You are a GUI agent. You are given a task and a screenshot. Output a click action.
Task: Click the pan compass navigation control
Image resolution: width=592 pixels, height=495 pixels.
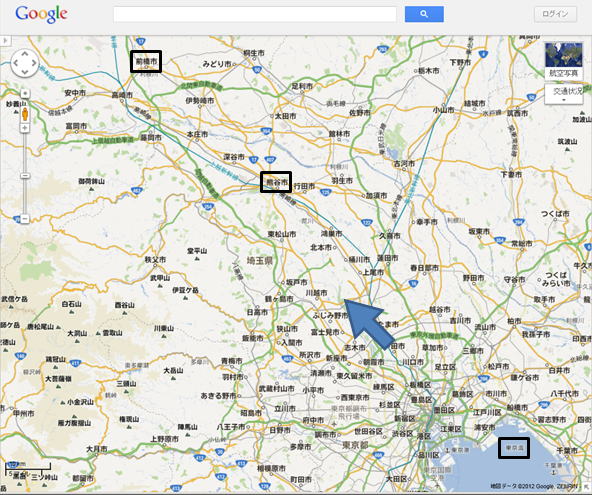point(25,63)
